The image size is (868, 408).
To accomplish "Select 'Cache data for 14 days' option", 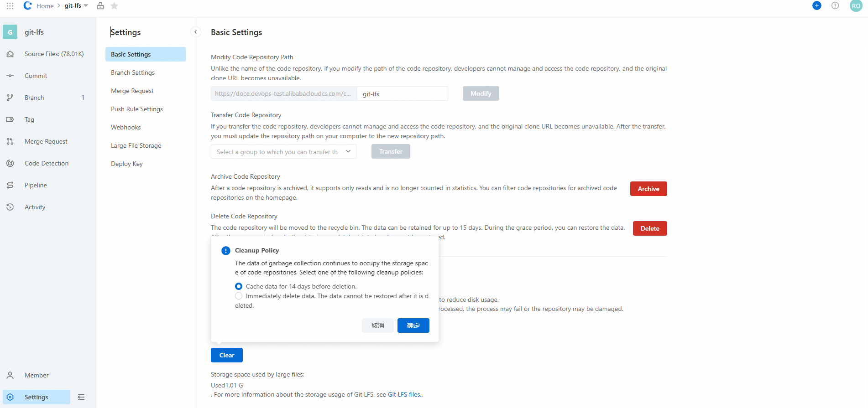I will tap(239, 286).
